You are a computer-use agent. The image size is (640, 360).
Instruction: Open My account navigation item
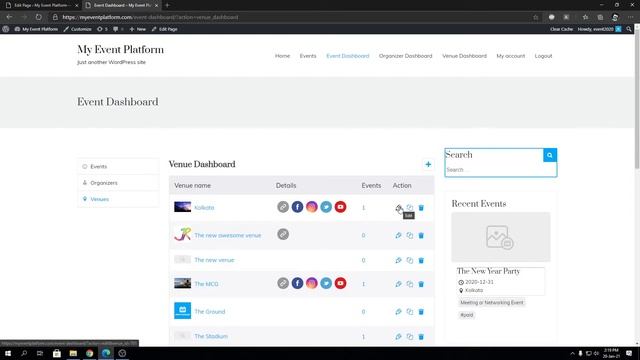511,56
